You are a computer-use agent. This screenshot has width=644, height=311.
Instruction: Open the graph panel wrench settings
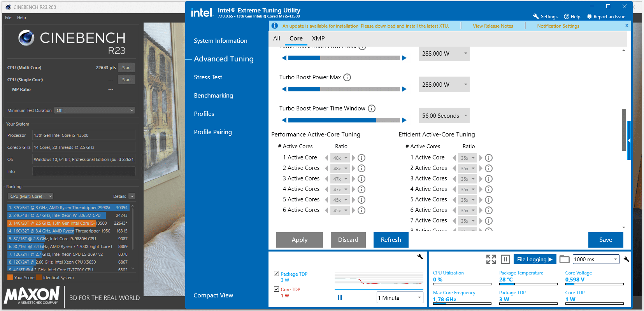pyautogui.click(x=420, y=257)
